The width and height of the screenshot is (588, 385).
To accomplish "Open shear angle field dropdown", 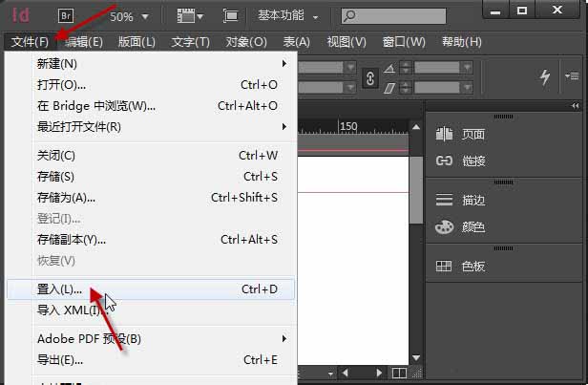I will point(467,88).
